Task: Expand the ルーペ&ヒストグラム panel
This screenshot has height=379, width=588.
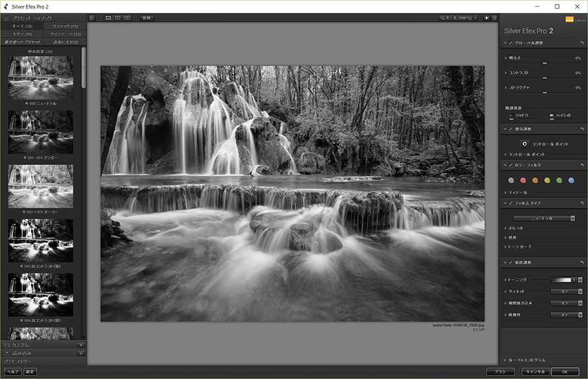Action: 505,361
